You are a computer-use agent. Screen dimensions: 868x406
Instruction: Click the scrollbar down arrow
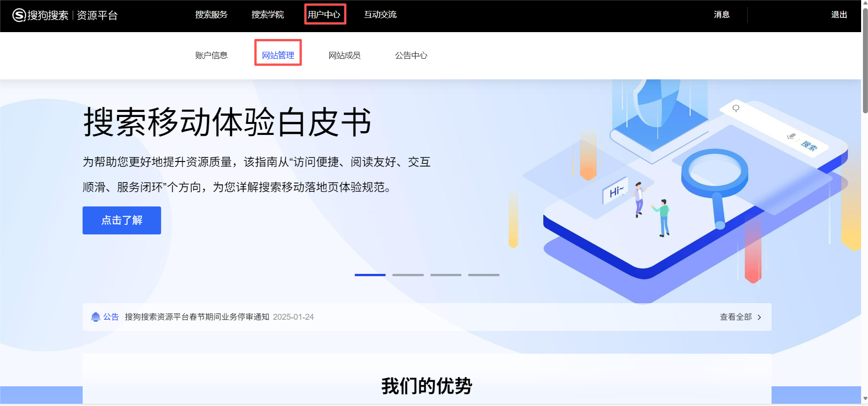(x=865, y=399)
